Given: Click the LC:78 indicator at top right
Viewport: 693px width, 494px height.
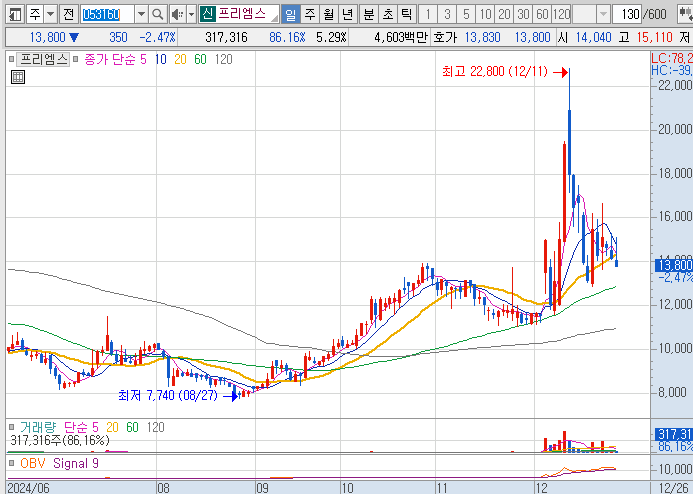Looking at the screenshot, I should (x=672, y=57).
